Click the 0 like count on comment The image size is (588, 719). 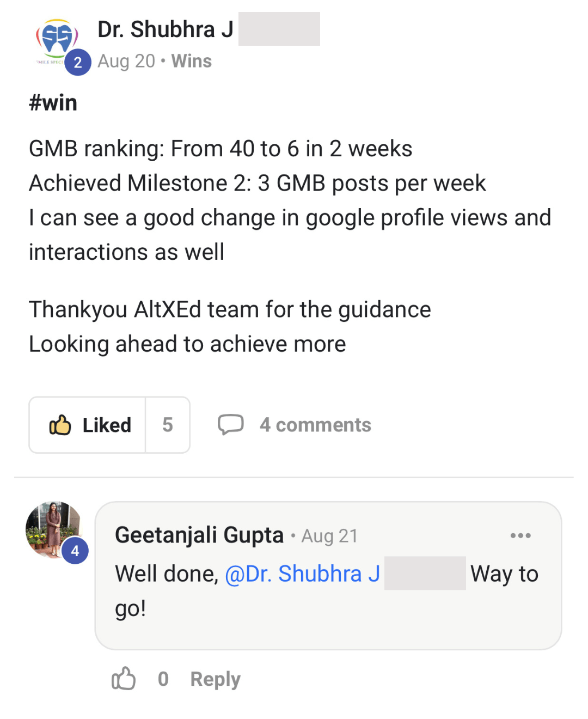tap(163, 679)
